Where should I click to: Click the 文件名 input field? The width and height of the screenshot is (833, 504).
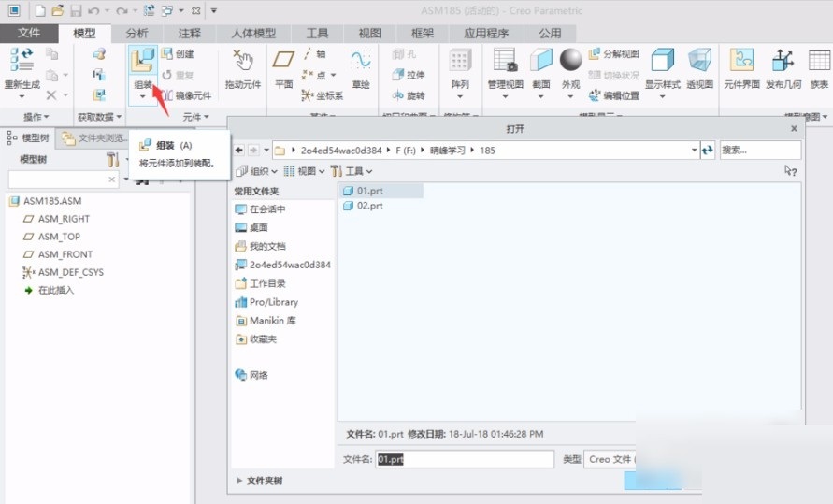(465, 459)
